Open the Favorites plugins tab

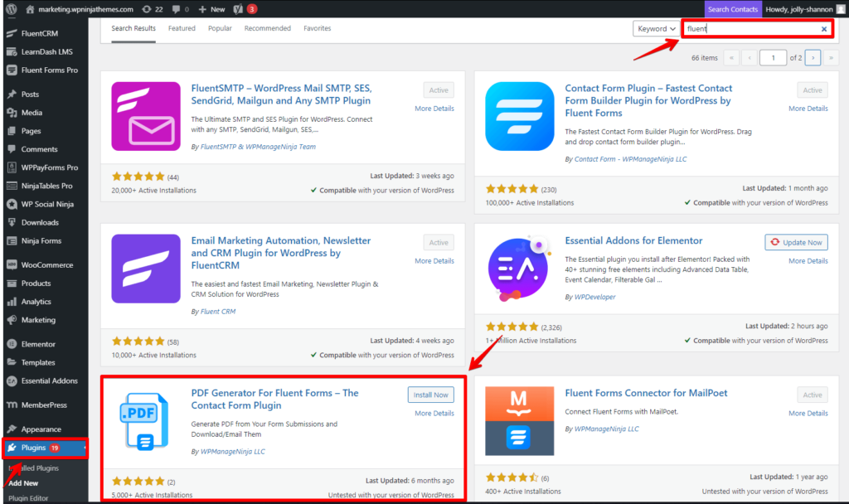(318, 27)
